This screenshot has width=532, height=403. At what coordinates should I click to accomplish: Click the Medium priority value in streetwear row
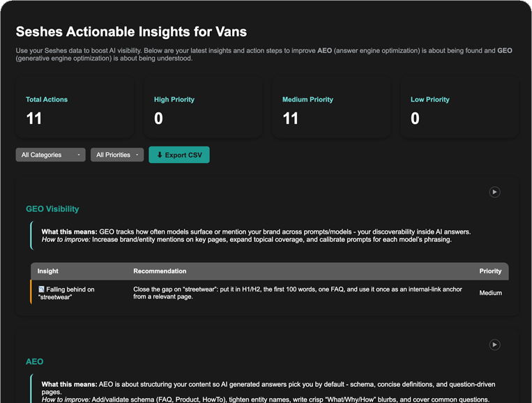(x=490, y=293)
